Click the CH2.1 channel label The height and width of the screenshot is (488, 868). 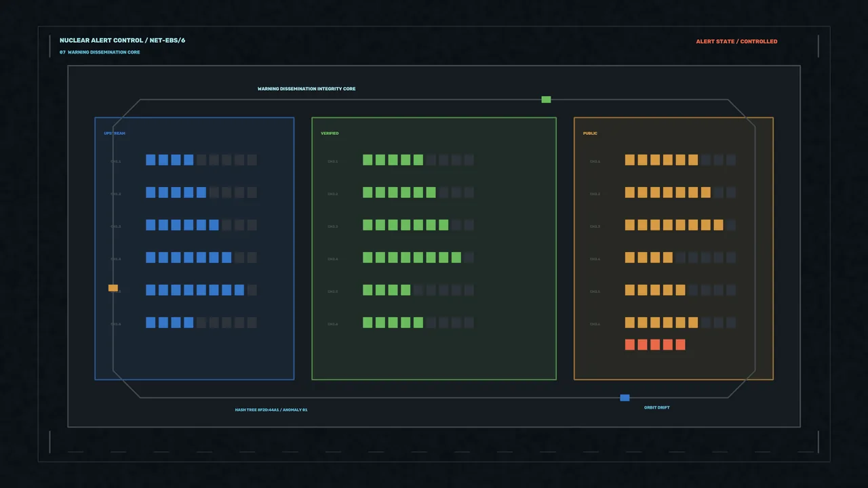coord(332,161)
